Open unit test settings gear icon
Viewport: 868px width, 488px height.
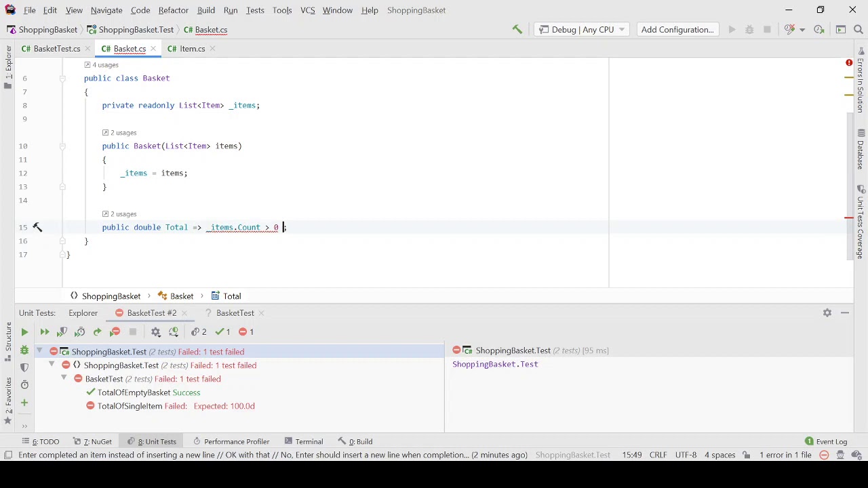click(155, 332)
